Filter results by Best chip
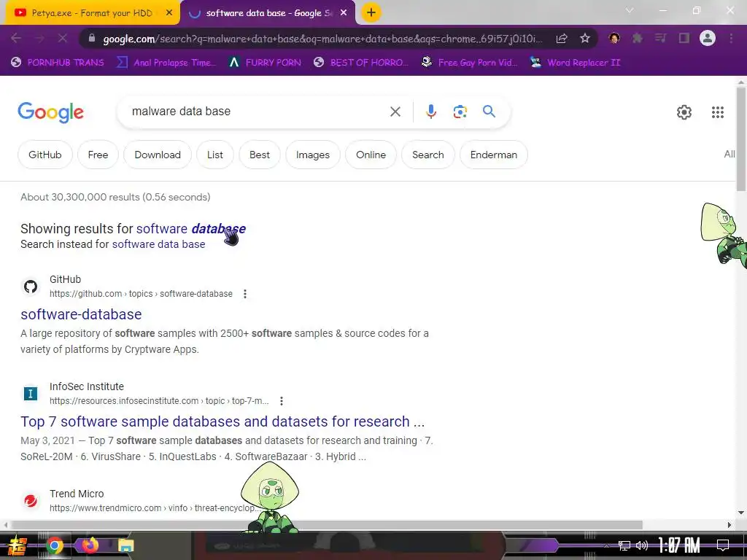The width and height of the screenshot is (747, 560). click(x=260, y=155)
